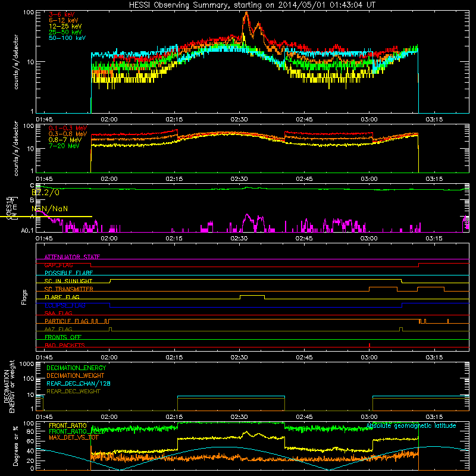Select the '12-25 keV' legend label
Screen dimensions: 476x476
point(65,26)
